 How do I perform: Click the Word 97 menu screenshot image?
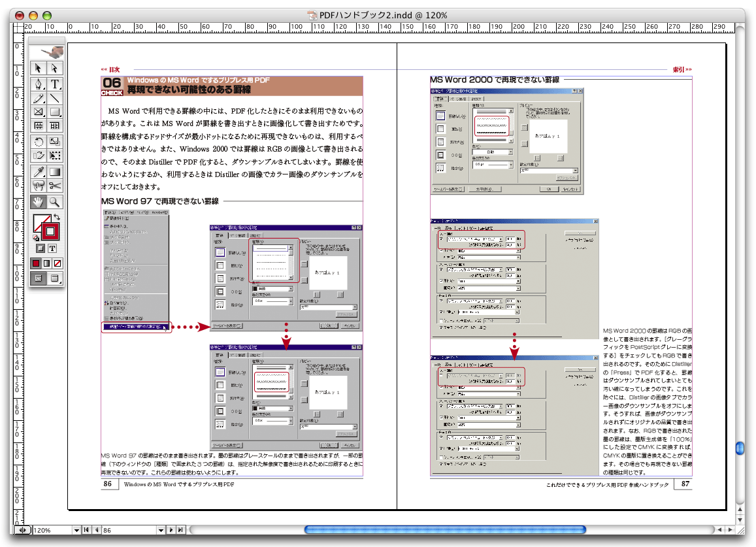pyautogui.click(x=137, y=271)
